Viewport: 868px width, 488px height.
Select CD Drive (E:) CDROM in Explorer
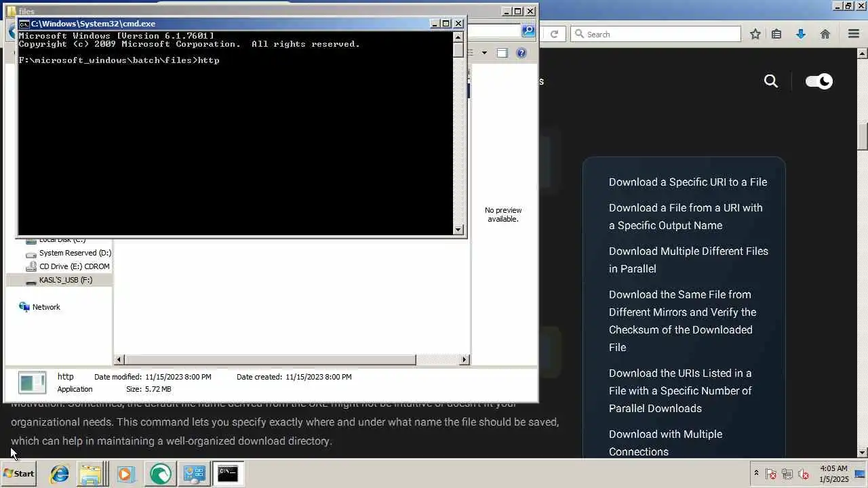(68, 266)
